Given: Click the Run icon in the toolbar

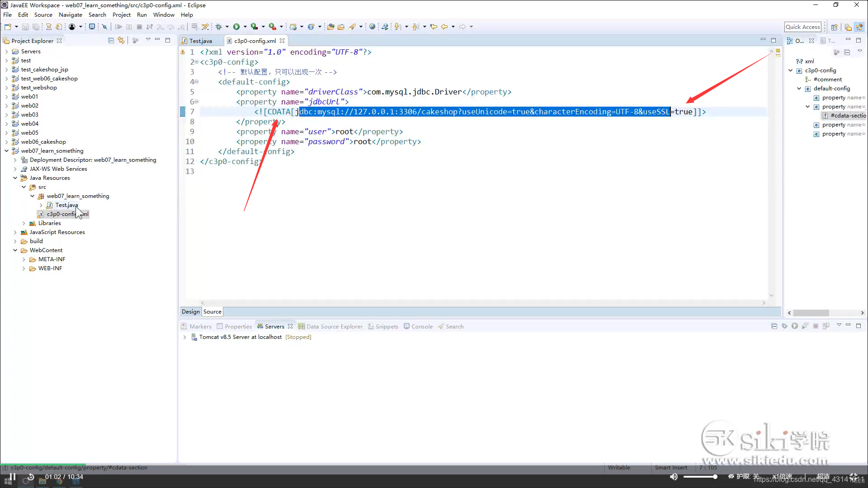Looking at the screenshot, I should tap(237, 26).
